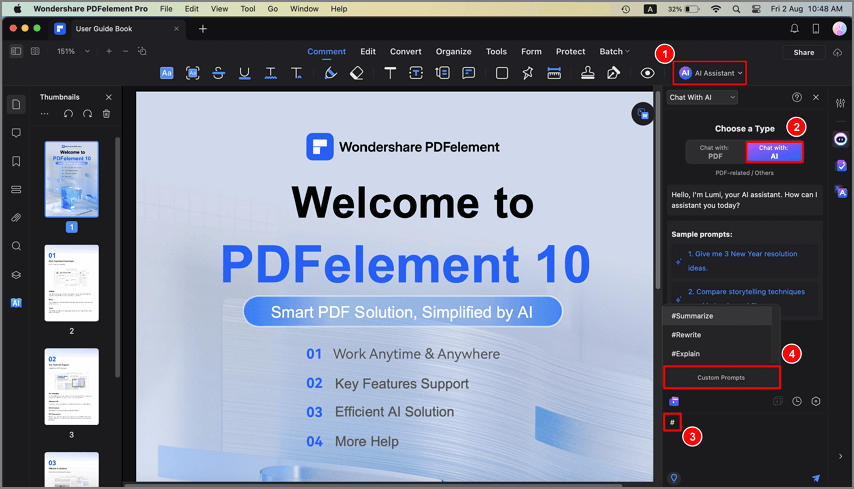Select the Measure tool

tap(554, 73)
